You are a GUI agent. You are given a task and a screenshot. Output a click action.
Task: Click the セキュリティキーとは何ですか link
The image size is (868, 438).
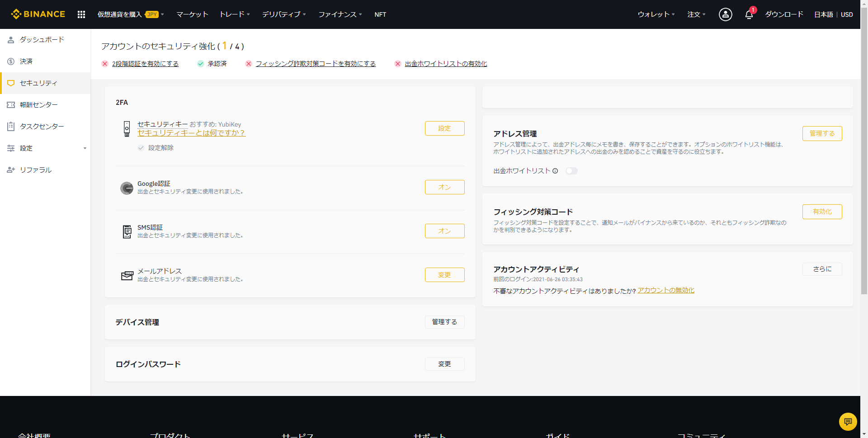pos(191,133)
